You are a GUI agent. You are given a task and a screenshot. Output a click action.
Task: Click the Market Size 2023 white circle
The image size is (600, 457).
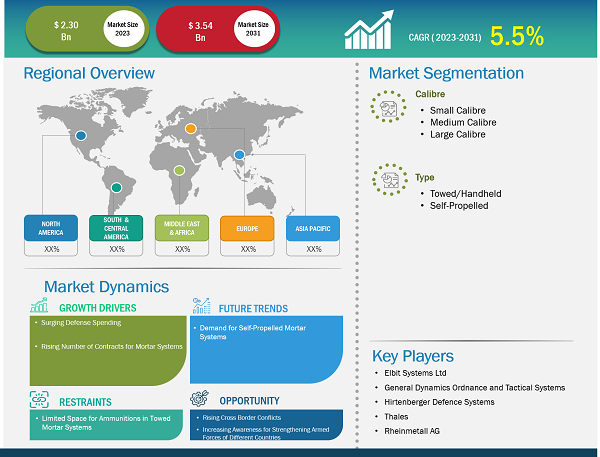[123, 29]
